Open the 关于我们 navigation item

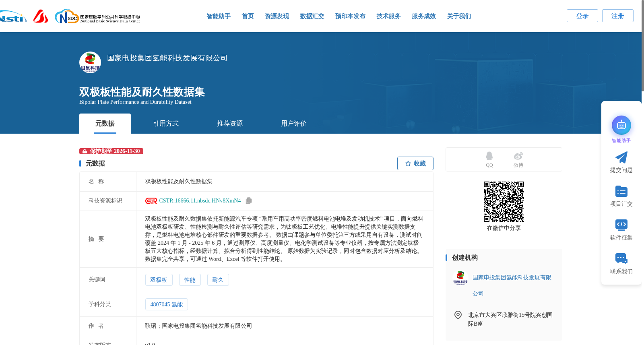click(459, 16)
